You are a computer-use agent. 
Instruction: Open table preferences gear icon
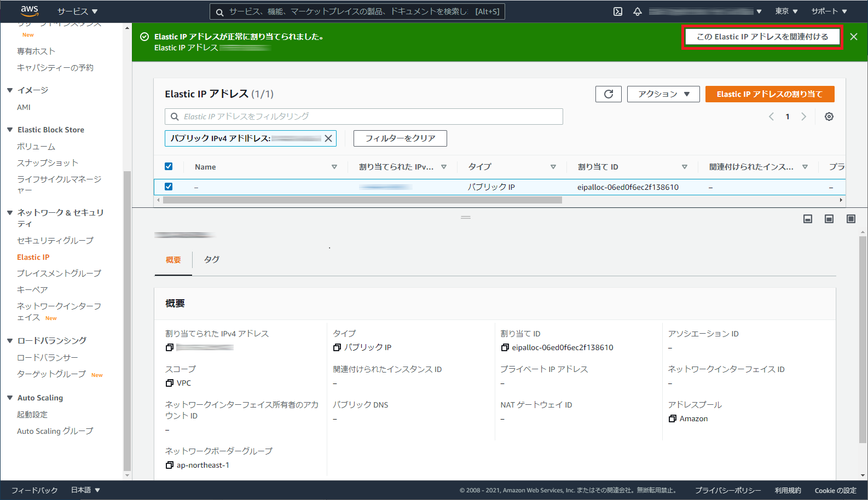pos(829,117)
